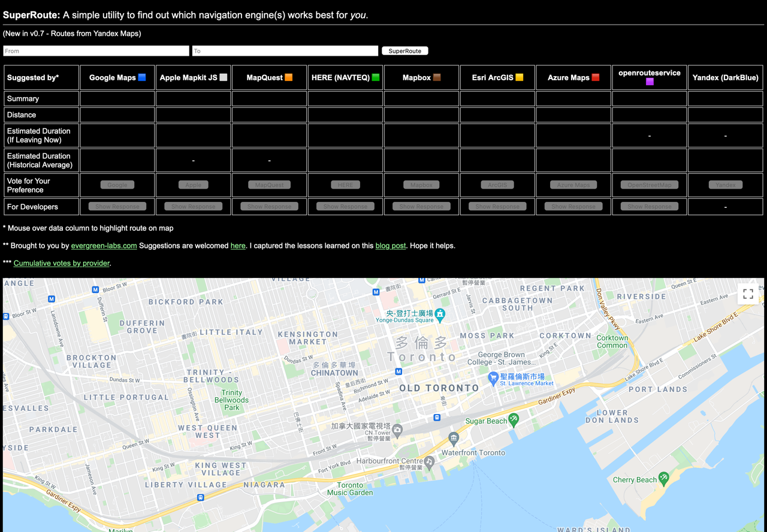The width and height of the screenshot is (767, 532).
Task: Click Harbourfront Centre map marker
Action: pyautogui.click(x=429, y=461)
